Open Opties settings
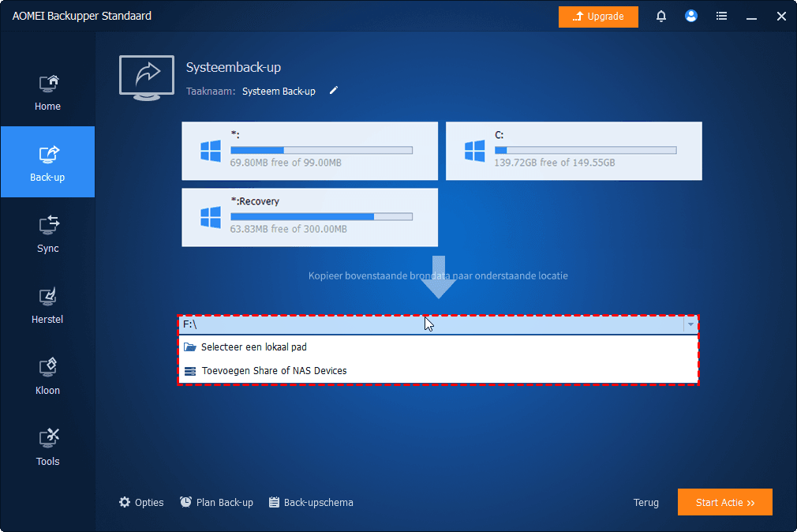The height and width of the screenshot is (532, 797). point(141,503)
